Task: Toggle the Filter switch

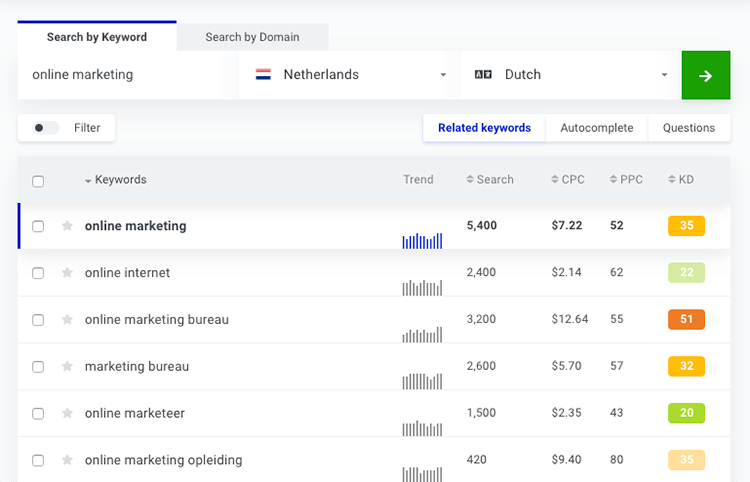Action: [x=45, y=128]
